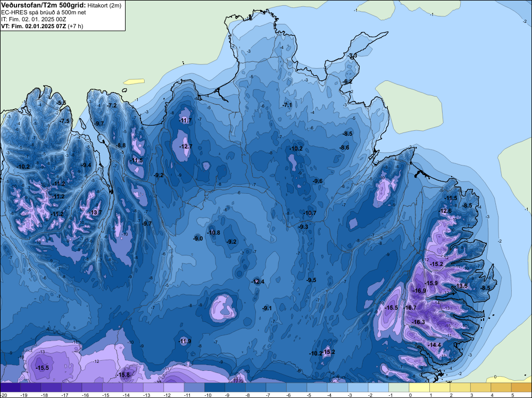
Task: Click the -16.9 temperature label
Action: [x=419, y=291]
